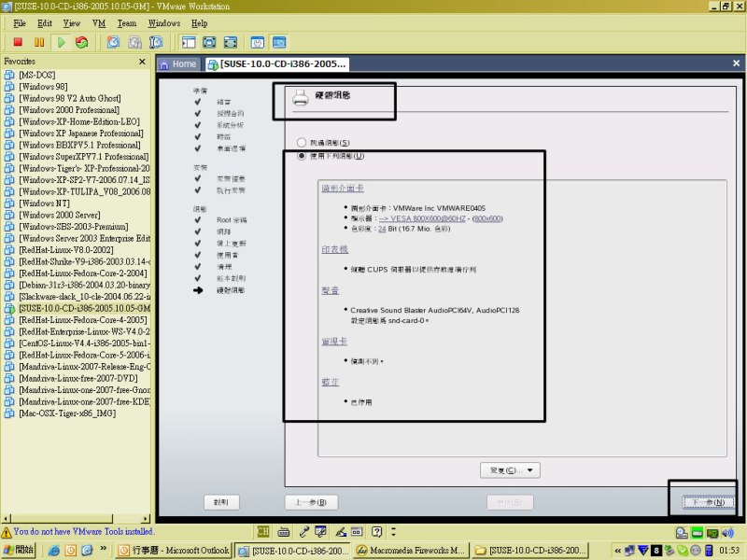
Task: Click the summary view toolbar icon
Action: point(258,42)
